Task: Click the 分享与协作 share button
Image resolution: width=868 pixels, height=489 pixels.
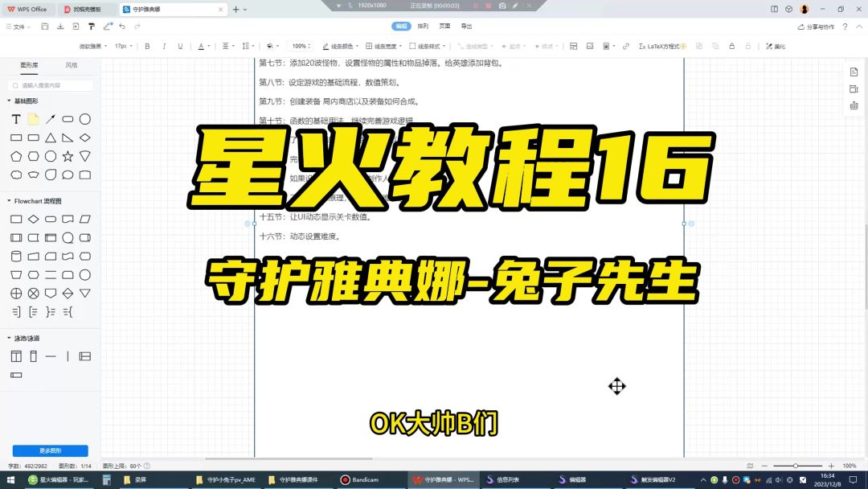Action: pos(816,27)
